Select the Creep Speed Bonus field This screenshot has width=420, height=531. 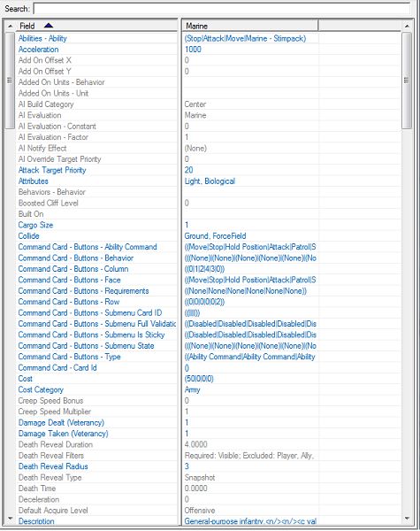96,401
